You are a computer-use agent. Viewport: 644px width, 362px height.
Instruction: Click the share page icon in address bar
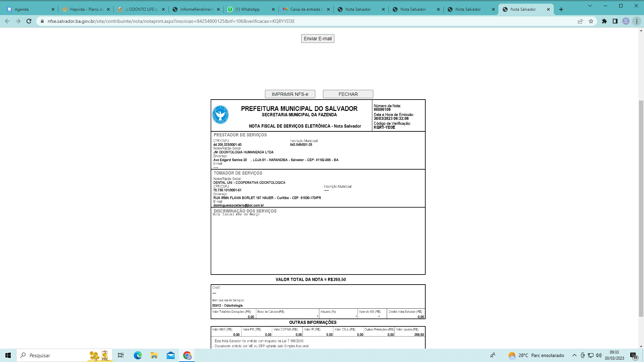click(580, 21)
